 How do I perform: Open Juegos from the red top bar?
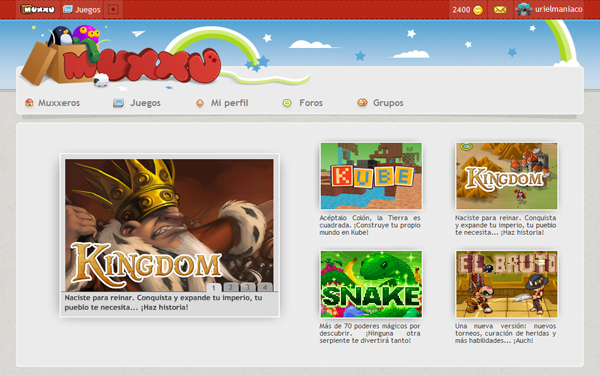click(x=82, y=9)
